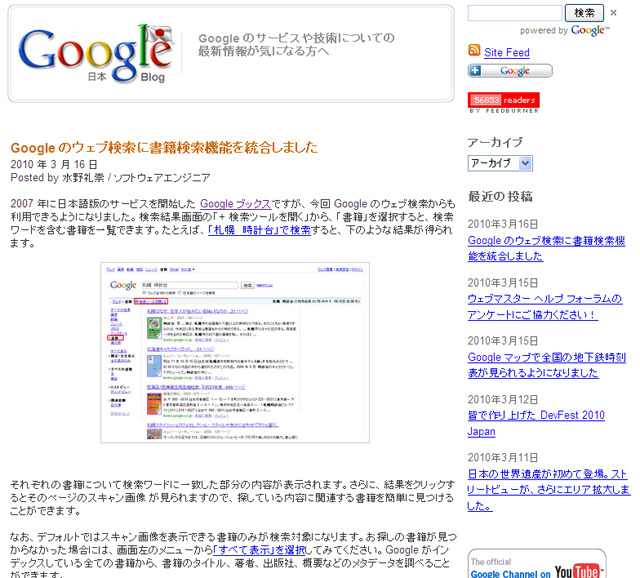
Task: Open the post title about 書籍検索機能
Action: click(164, 148)
